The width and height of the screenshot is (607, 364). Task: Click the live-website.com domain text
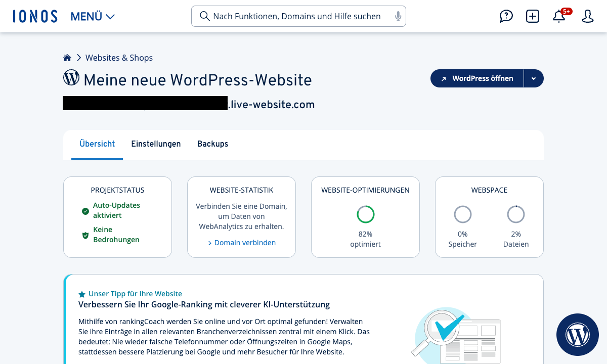pos(271,105)
